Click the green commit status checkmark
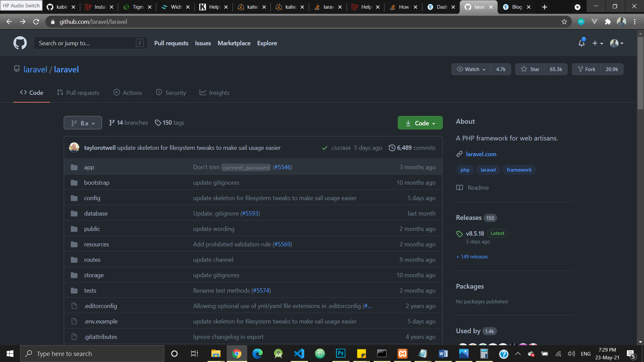 tap(324, 148)
